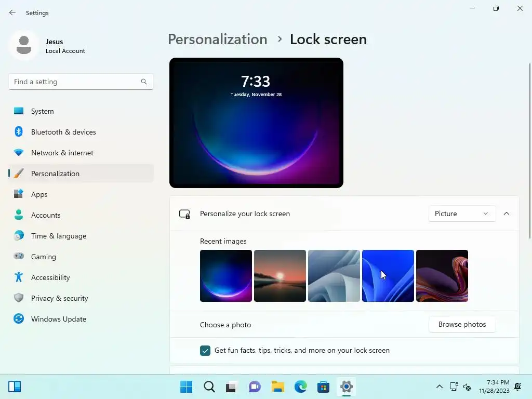
Task: Select Apps in the sidebar
Action: coord(81,194)
